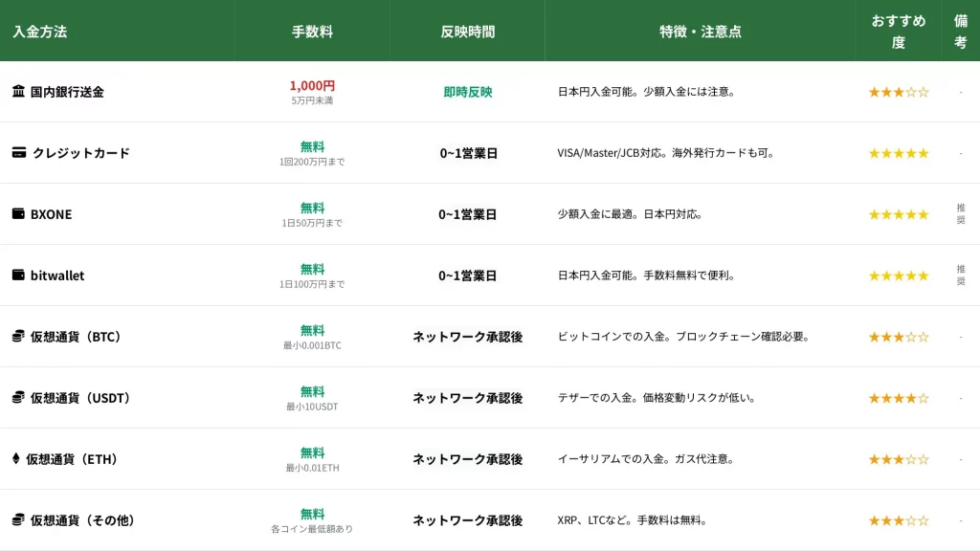
Task: Click the star rating in the 仮想通貨（USDT） row
Action: pos(898,398)
